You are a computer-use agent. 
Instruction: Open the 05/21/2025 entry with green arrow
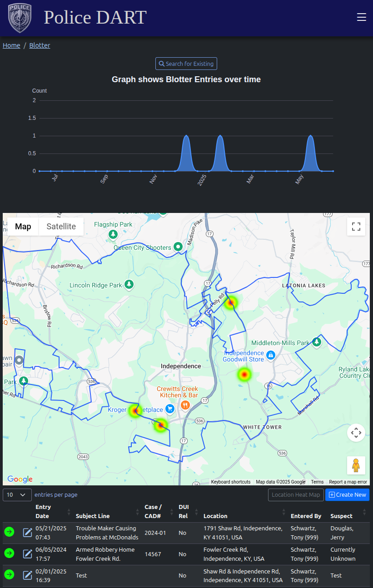coord(9,532)
